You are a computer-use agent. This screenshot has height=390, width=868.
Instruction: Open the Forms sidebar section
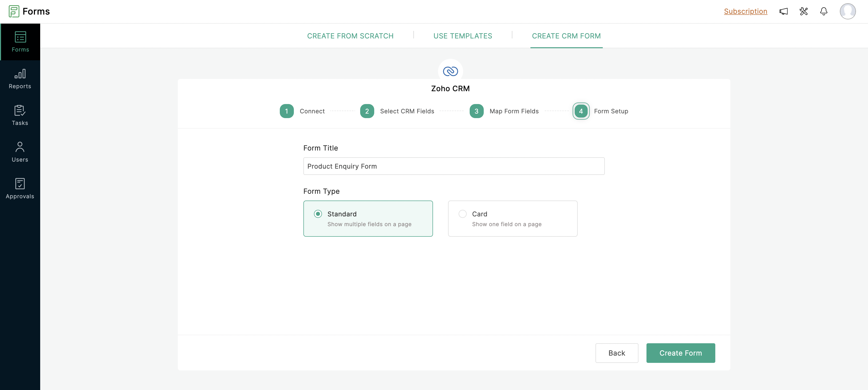[20, 42]
